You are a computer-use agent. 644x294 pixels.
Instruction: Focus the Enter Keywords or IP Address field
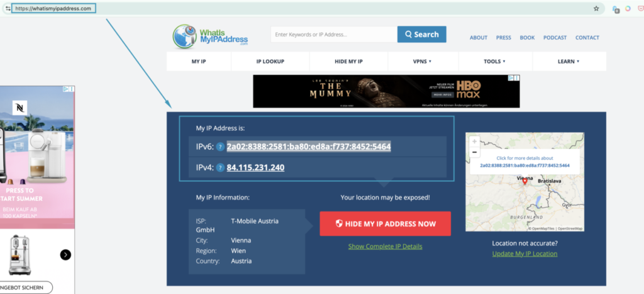pyautogui.click(x=334, y=35)
